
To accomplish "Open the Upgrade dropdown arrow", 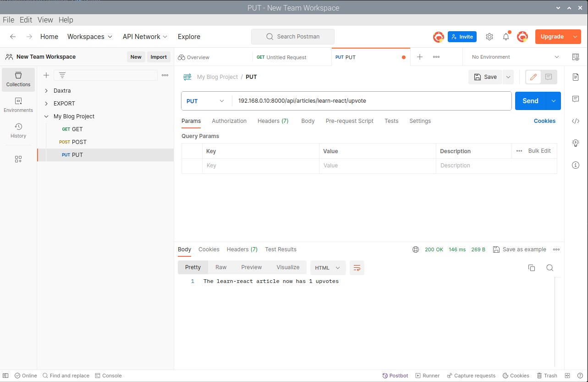I will coord(575,37).
